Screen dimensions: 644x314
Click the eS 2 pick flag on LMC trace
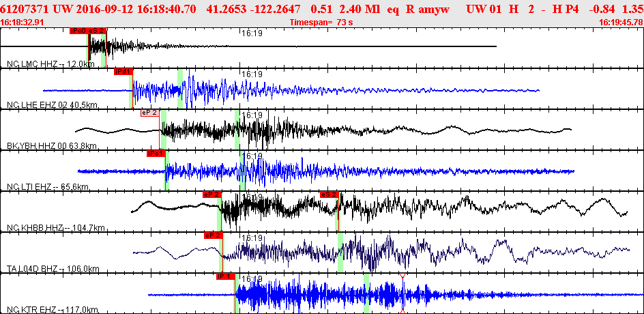97,31
